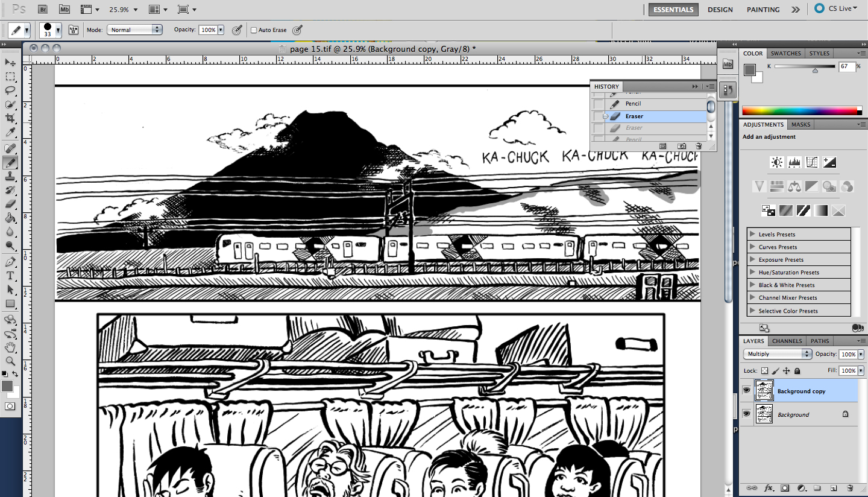The image size is (868, 497).
Task: Delete the current state in the History panel
Action: tap(699, 145)
